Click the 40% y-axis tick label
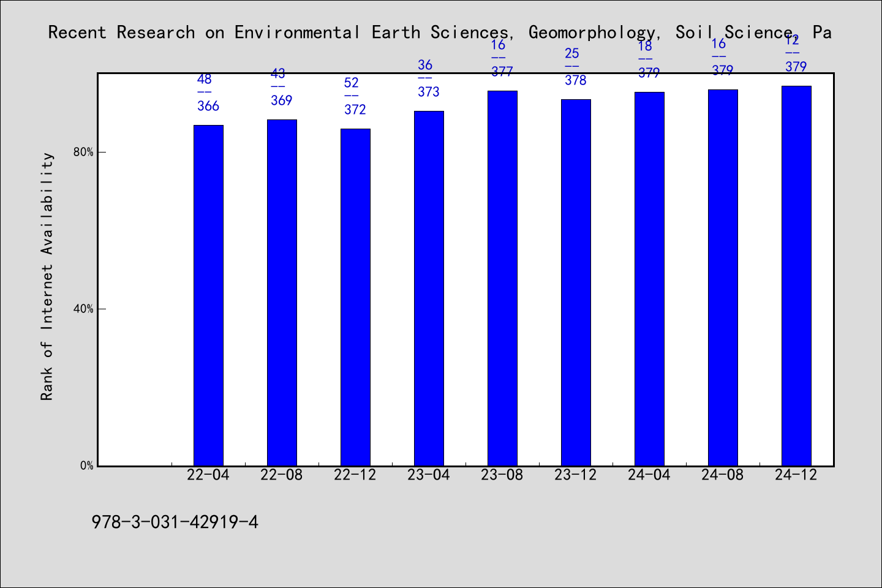This screenshot has width=882, height=588. tap(83, 309)
